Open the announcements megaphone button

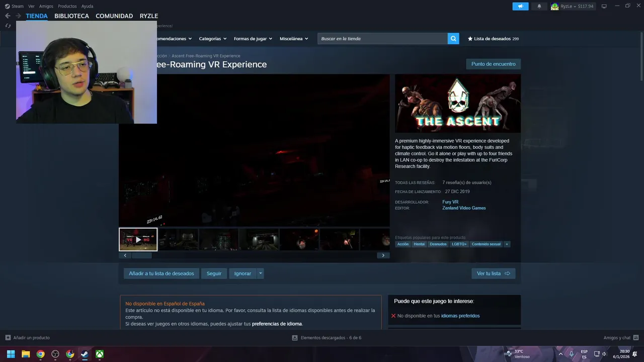[520, 6]
